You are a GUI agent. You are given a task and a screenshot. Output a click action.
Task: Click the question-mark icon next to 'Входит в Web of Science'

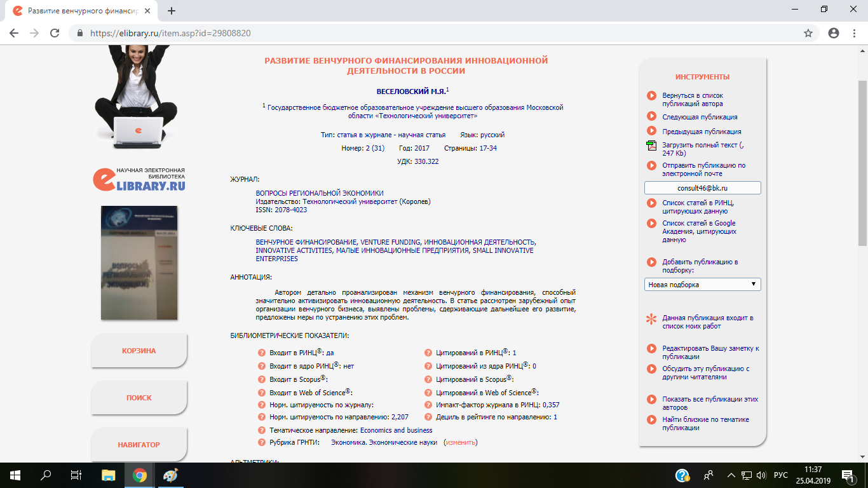tap(262, 393)
